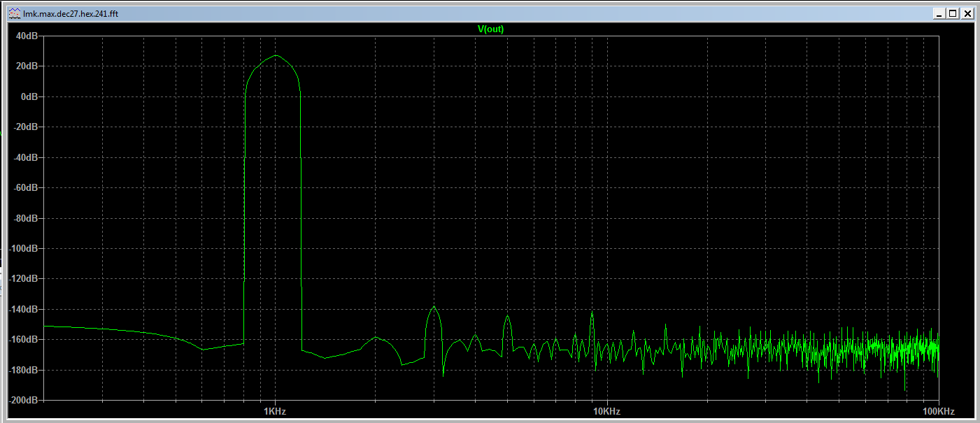Click the 0dB vertical axis label
The width and height of the screenshot is (980, 423).
[28, 96]
